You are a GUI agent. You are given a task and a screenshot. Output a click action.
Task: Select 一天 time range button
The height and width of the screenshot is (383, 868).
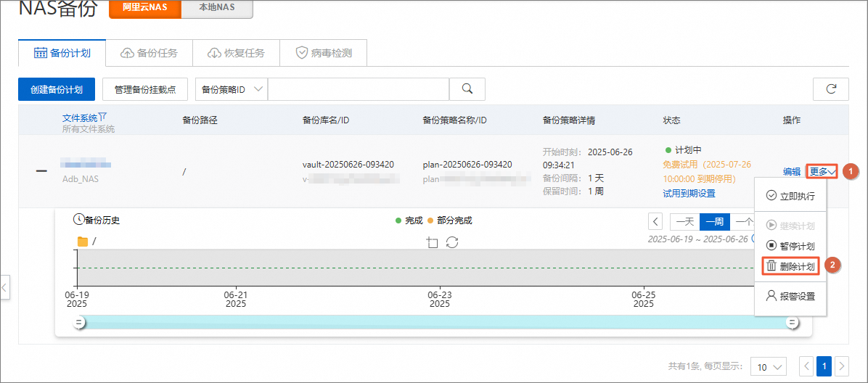tap(685, 222)
